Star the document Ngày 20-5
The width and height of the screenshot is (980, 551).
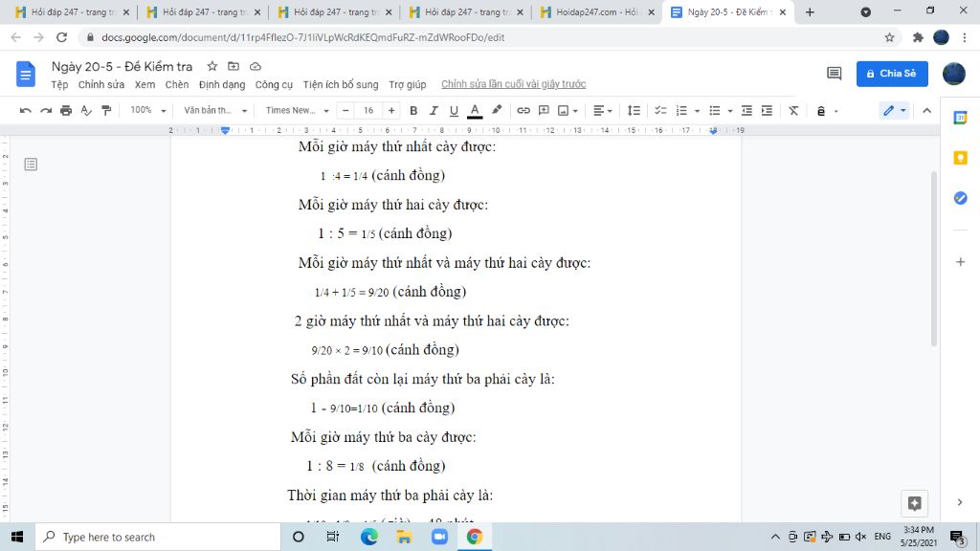tap(212, 66)
